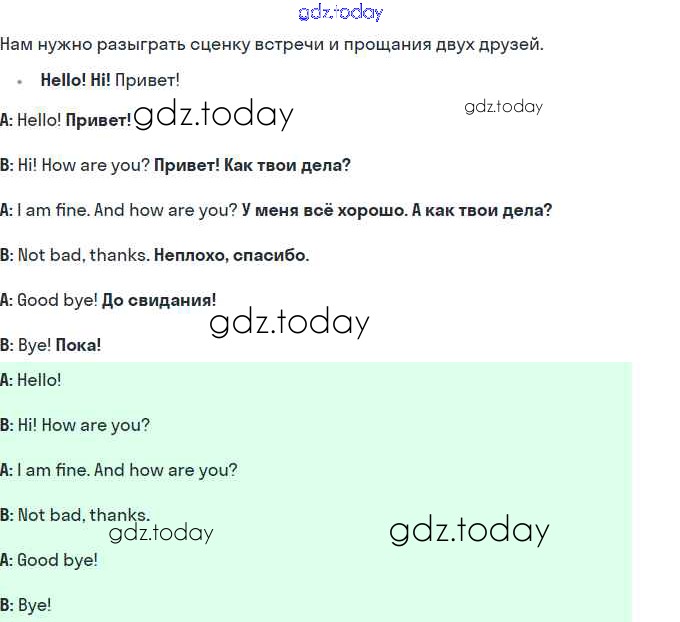Click the large gdz.today watermark inside green box
Screen dimensions: 680x622
[x=469, y=530]
